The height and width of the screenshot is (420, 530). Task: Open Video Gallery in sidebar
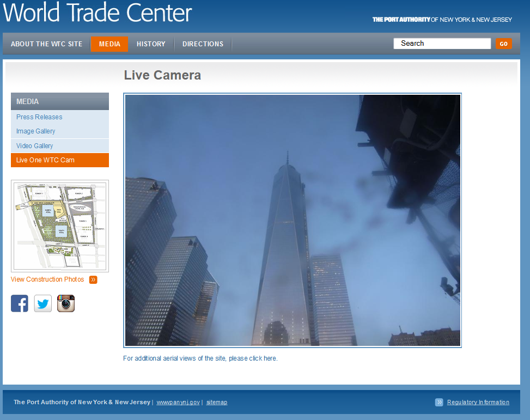pyautogui.click(x=60, y=146)
